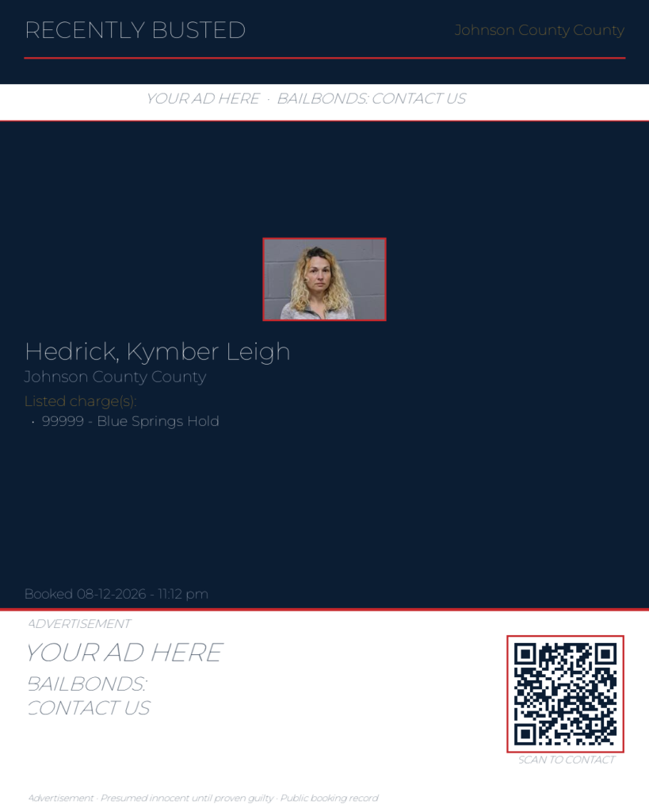The image size is (649, 812).
Task: Click the Listed charge(s) label
Action: coord(80,401)
